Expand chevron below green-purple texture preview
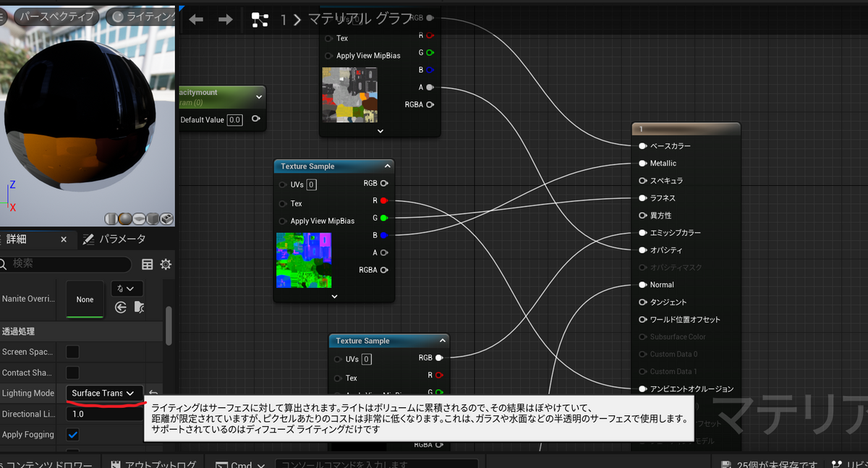 pyautogui.click(x=334, y=296)
